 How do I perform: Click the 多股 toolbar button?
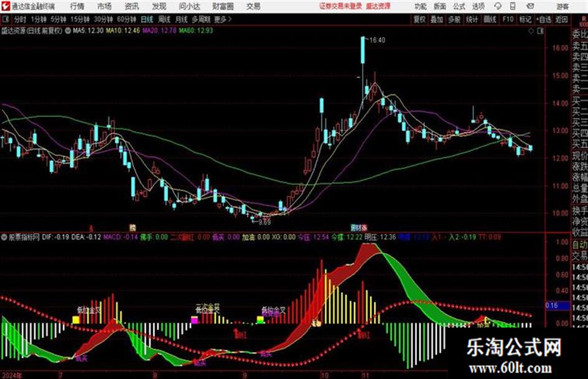tap(454, 19)
